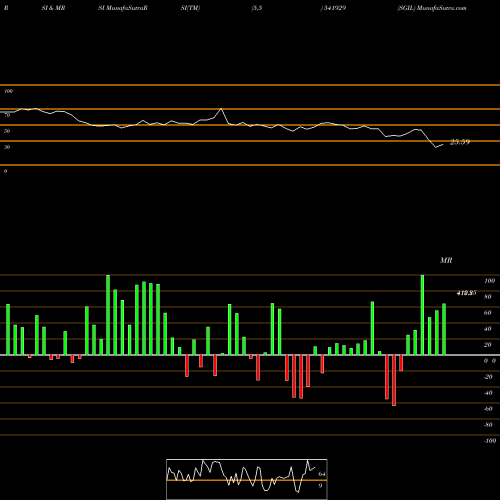Click the -100 label on the MR axis
500x500 pixels.
click(490, 441)
